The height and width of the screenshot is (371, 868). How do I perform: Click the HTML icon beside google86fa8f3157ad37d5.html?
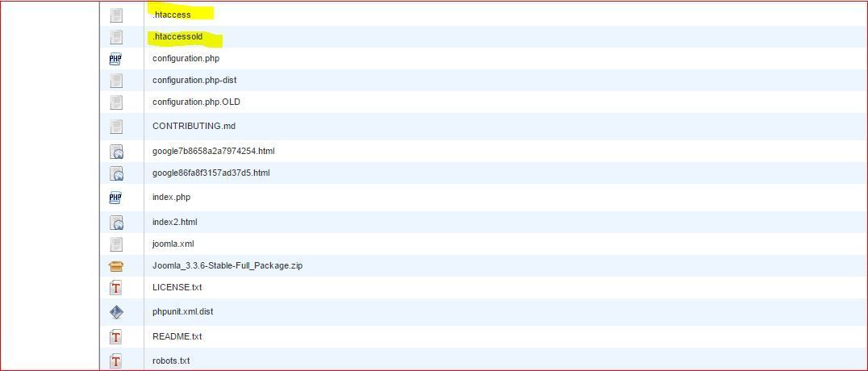[x=116, y=173]
